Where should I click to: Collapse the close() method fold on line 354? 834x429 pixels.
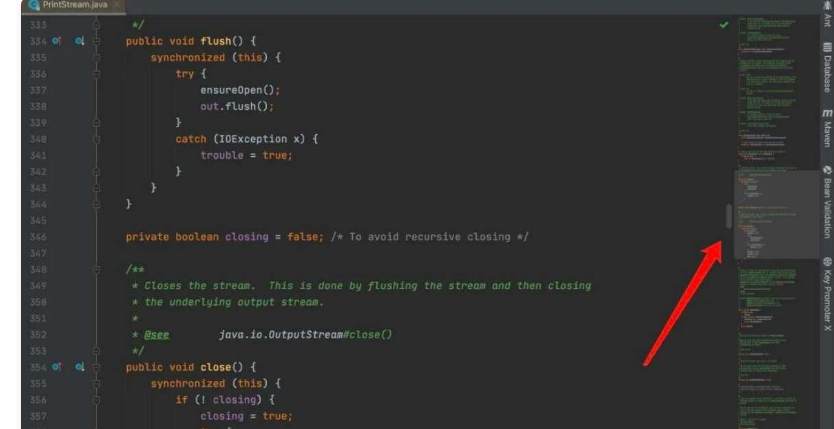[97, 367]
